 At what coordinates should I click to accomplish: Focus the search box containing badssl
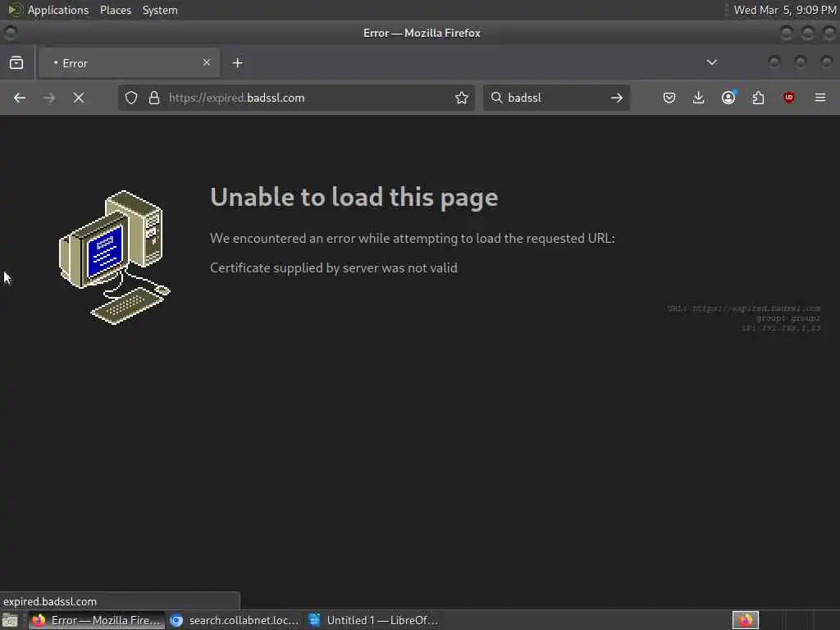coord(556,98)
